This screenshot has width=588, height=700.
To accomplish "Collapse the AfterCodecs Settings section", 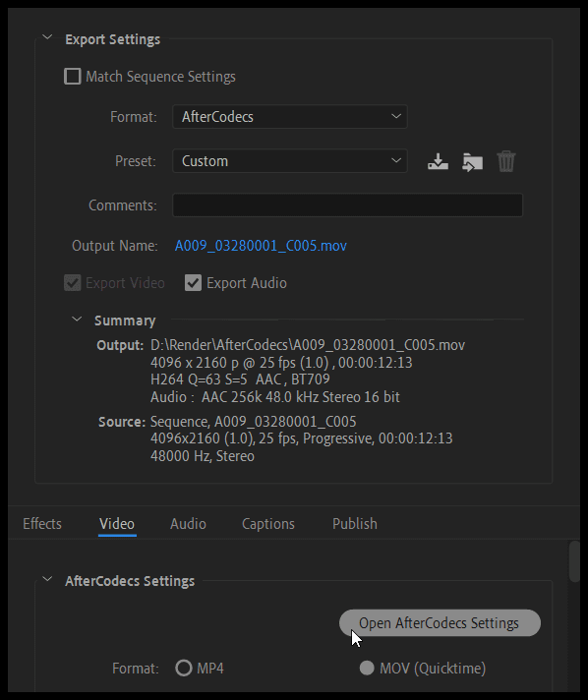I will [x=47, y=579].
